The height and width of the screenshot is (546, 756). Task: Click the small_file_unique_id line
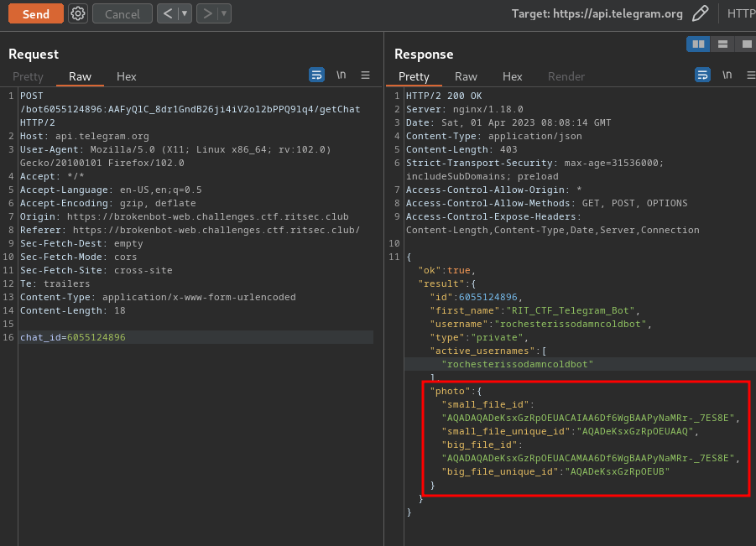(x=570, y=431)
